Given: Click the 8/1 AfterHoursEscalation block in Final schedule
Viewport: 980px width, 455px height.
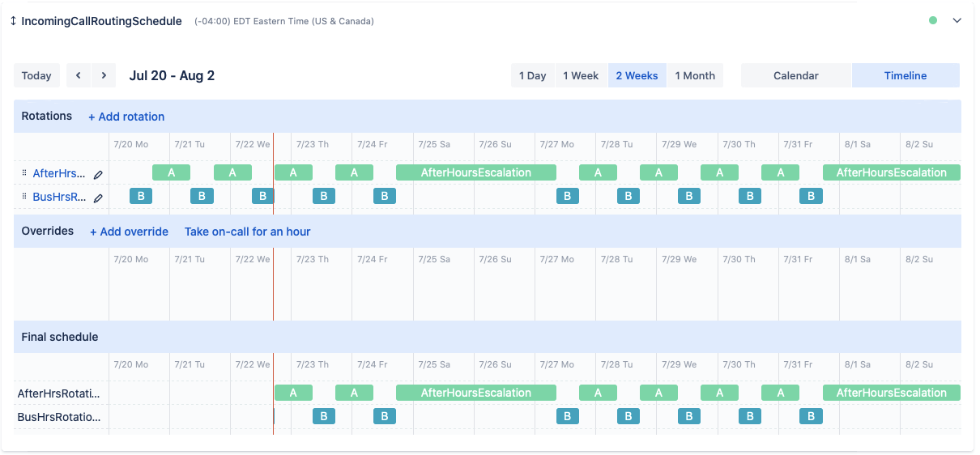Looking at the screenshot, I should 892,393.
